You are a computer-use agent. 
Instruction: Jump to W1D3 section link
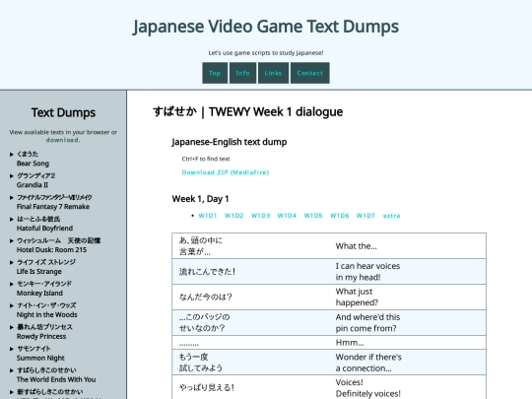(260, 216)
